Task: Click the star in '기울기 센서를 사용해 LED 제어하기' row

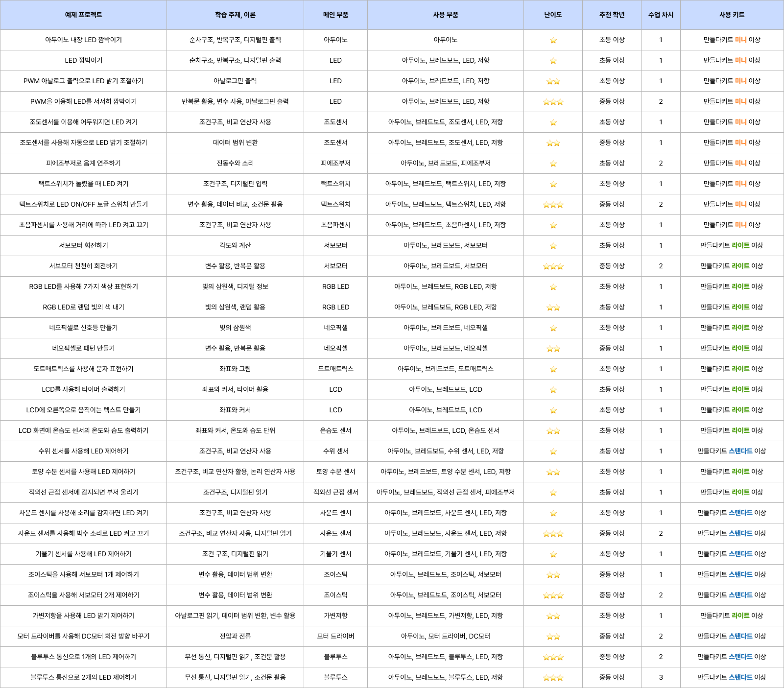Action: point(553,554)
